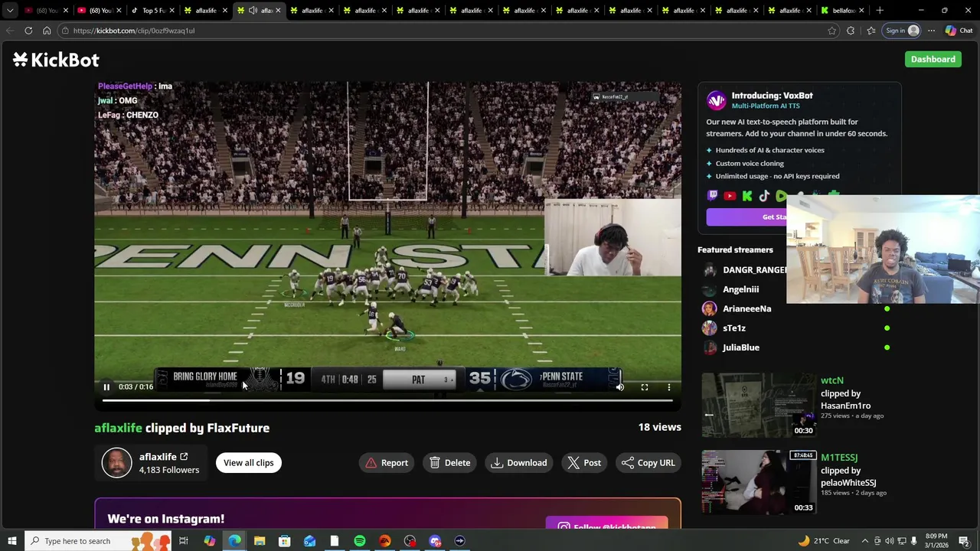The width and height of the screenshot is (980, 551).
Task: Open the M1TESSJ clip thumbnail
Action: pyautogui.click(x=759, y=482)
